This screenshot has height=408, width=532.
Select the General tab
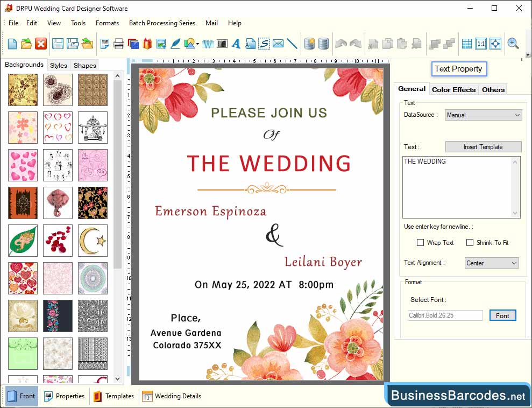pos(412,89)
